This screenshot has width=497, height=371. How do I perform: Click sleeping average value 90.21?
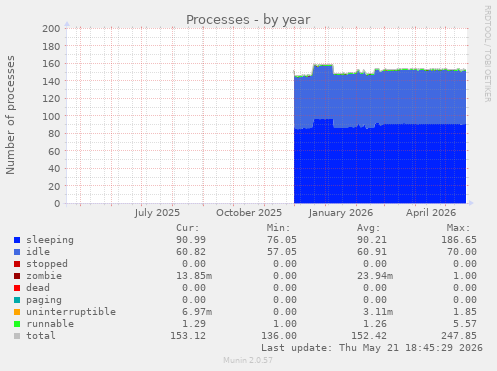(x=372, y=240)
